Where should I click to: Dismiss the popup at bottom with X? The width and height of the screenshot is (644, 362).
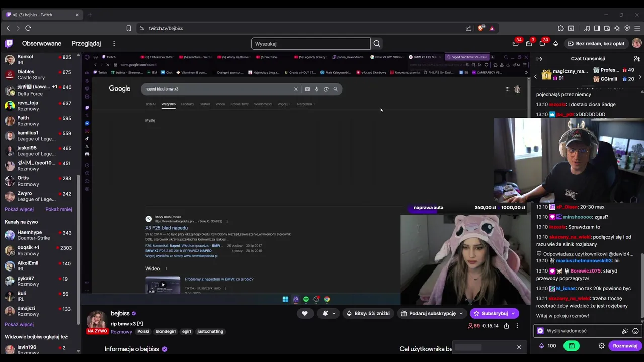[519, 347]
